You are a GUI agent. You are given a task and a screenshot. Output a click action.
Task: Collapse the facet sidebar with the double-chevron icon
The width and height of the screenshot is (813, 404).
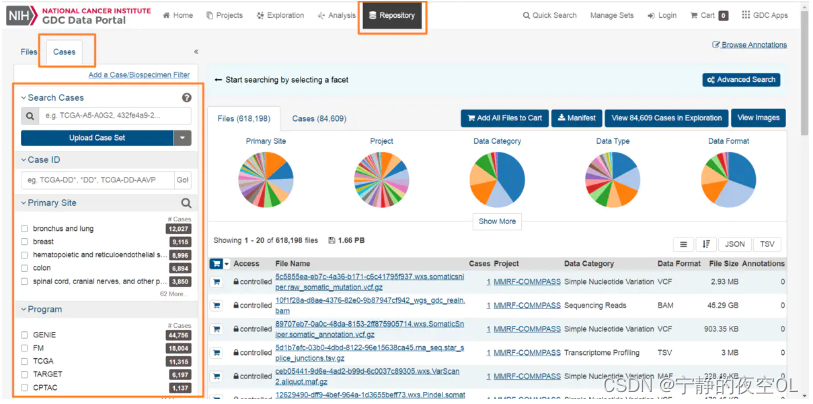tap(196, 52)
